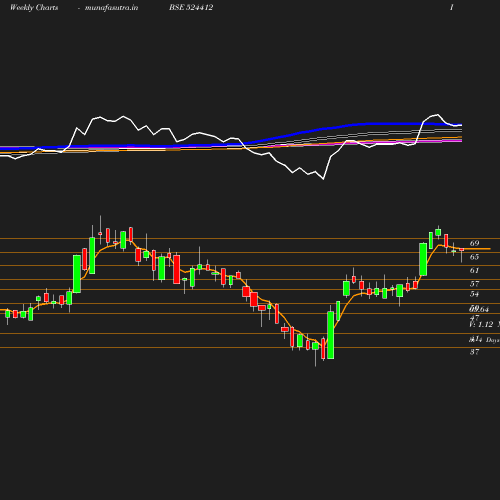Click the 65 price level label
This screenshot has width=500, height=500.
[x=474, y=257]
